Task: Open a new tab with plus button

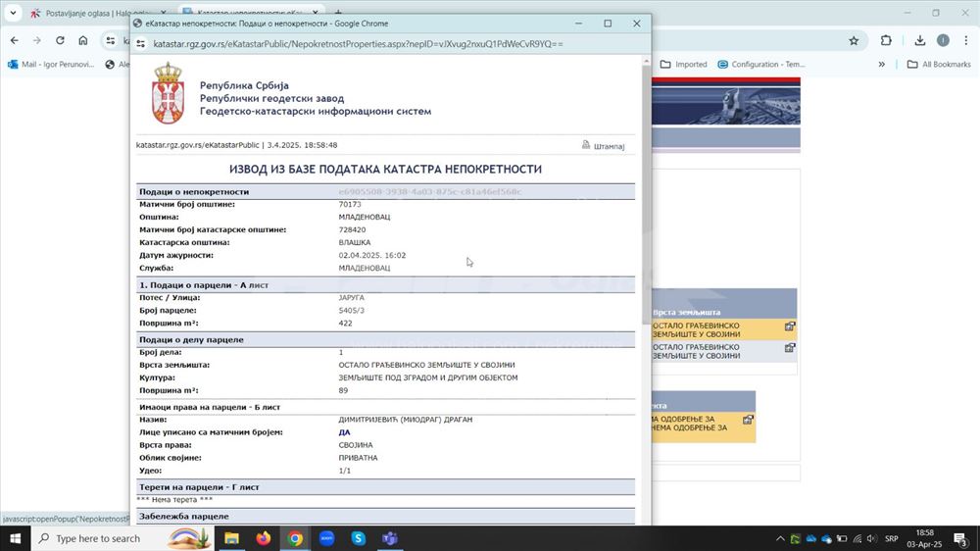Action: tap(338, 13)
